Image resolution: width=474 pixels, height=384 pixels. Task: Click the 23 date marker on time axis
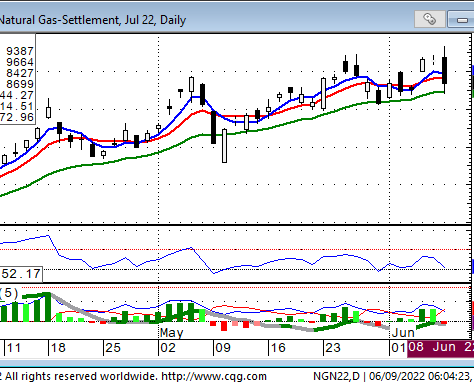[333, 348]
